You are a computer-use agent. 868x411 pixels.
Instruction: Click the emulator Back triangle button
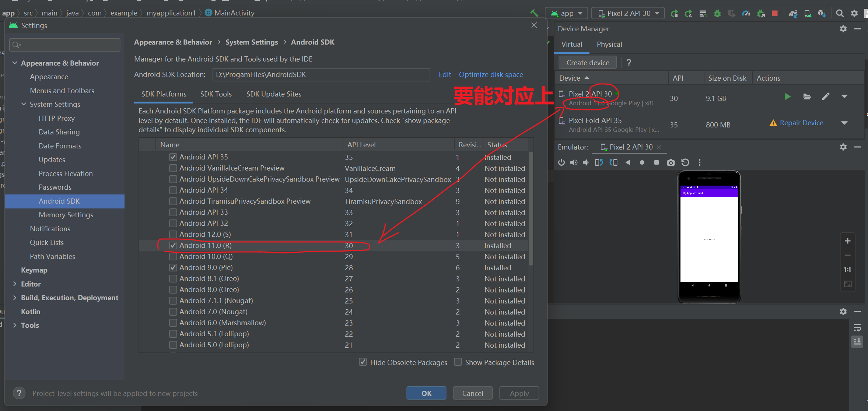(628, 162)
